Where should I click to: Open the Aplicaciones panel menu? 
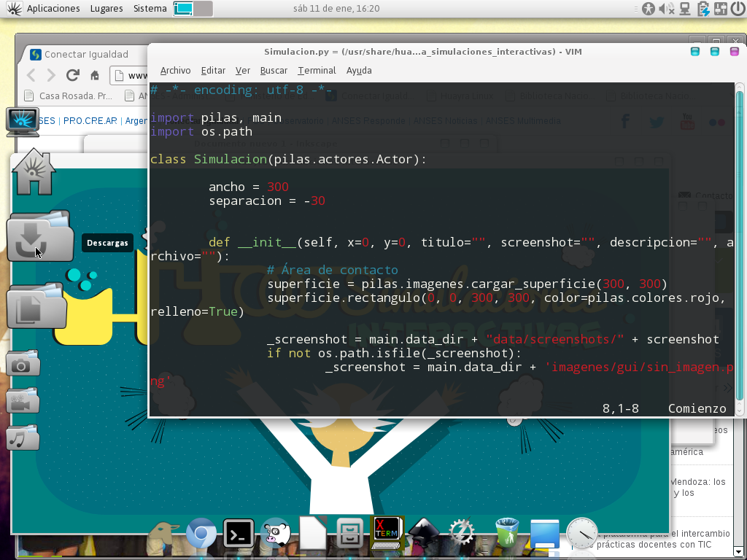(x=53, y=9)
